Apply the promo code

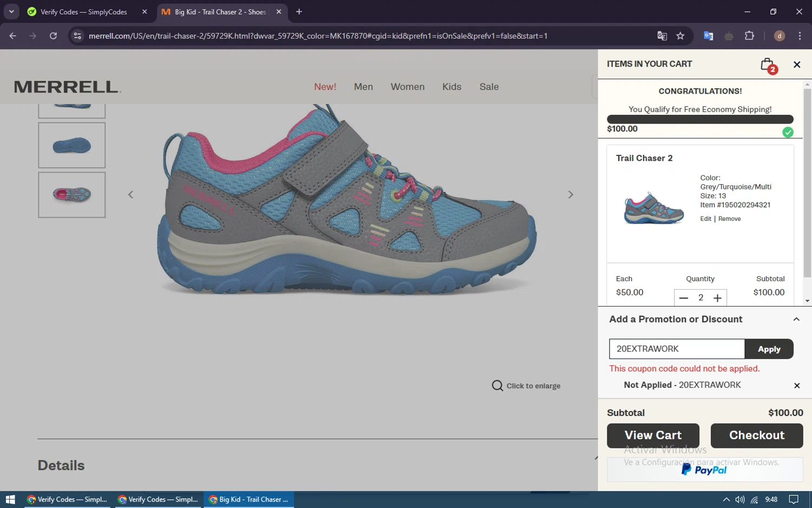[769, 349]
